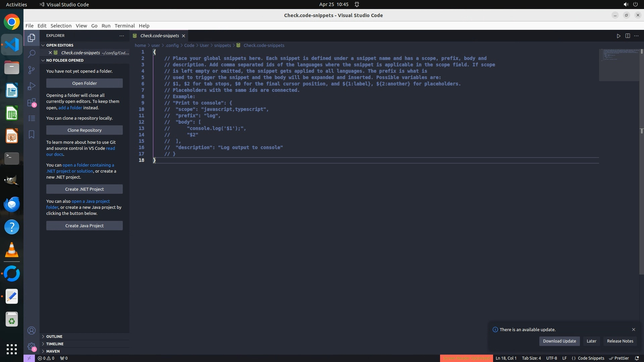644x362 pixels.
Task: Click the Split Editor Right icon
Action: pyautogui.click(x=628, y=36)
